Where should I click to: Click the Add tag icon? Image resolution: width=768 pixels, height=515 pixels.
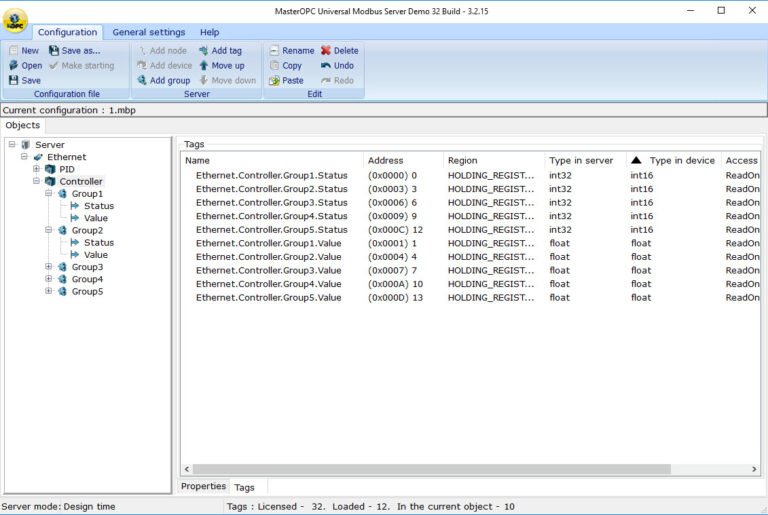pyautogui.click(x=204, y=50)
